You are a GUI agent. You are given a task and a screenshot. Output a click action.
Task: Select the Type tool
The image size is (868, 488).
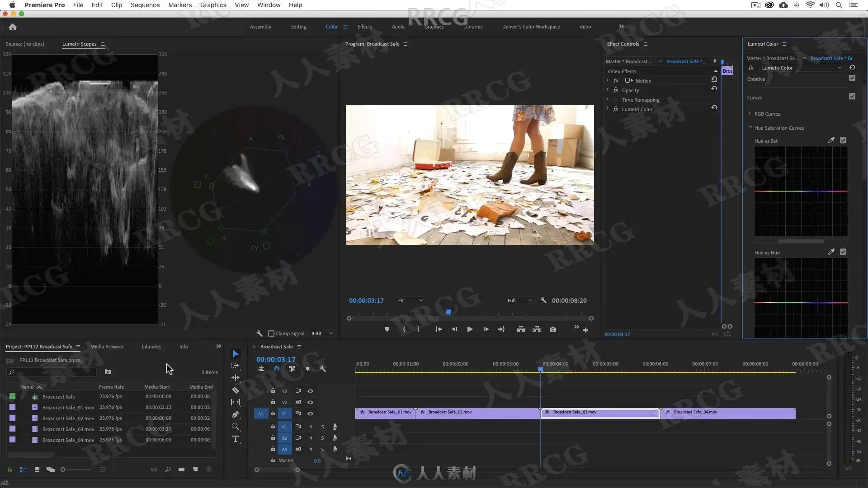point(236,439)
